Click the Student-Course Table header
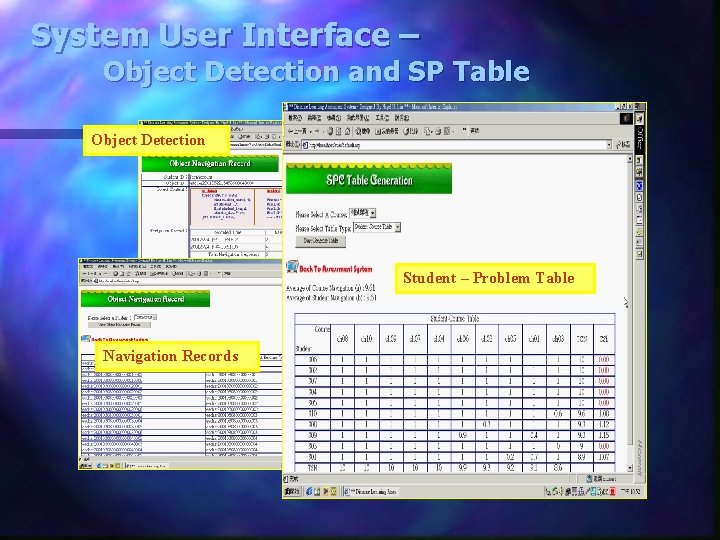Screen dimensions: 720x540 pos(455,319)
